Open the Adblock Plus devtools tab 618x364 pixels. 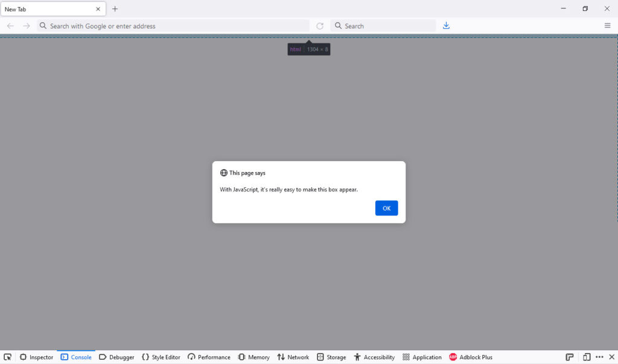471,357
